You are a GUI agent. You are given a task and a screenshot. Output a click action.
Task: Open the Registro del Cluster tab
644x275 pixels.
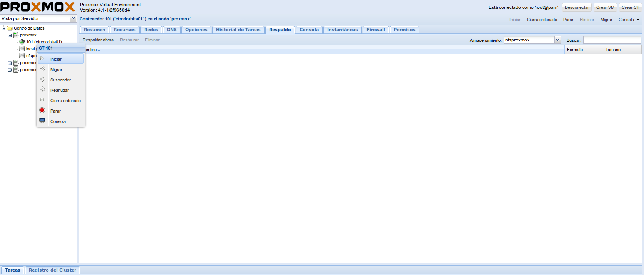tap(52, 270)
